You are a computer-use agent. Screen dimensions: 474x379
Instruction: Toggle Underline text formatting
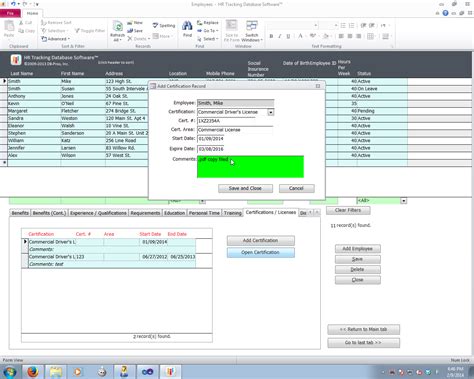click(288, 36)
